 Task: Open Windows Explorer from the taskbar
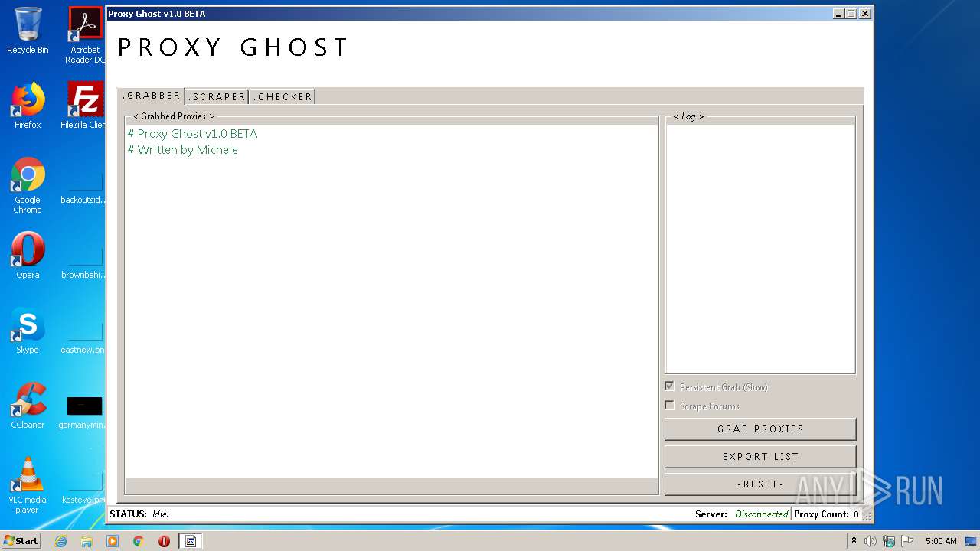tap(87, 541)
